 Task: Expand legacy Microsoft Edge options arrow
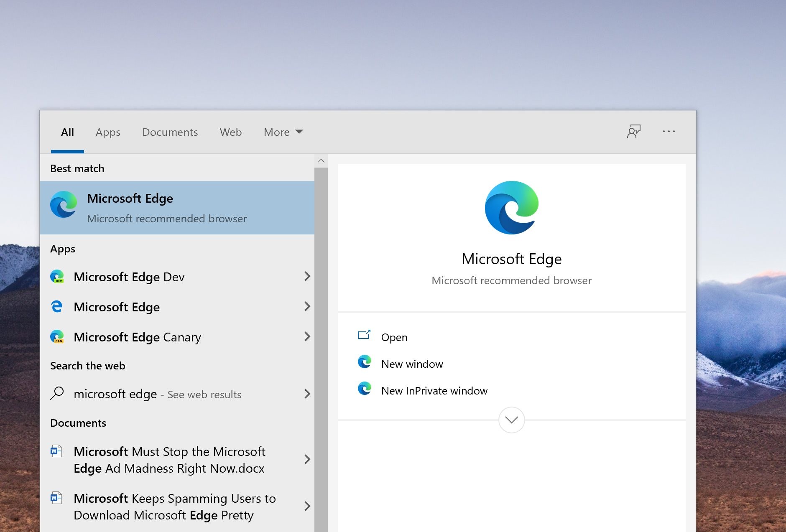[307, 306]
